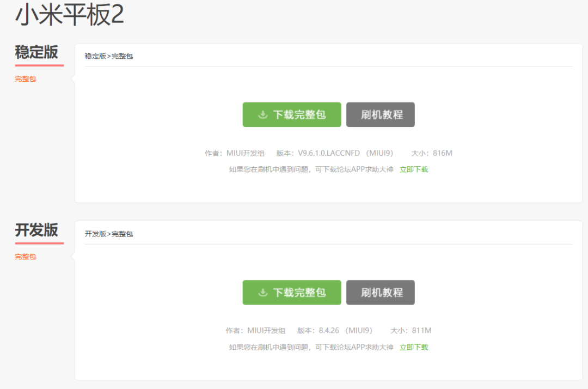Select 完整包 under 开发版 sidebar

point(26,257)
